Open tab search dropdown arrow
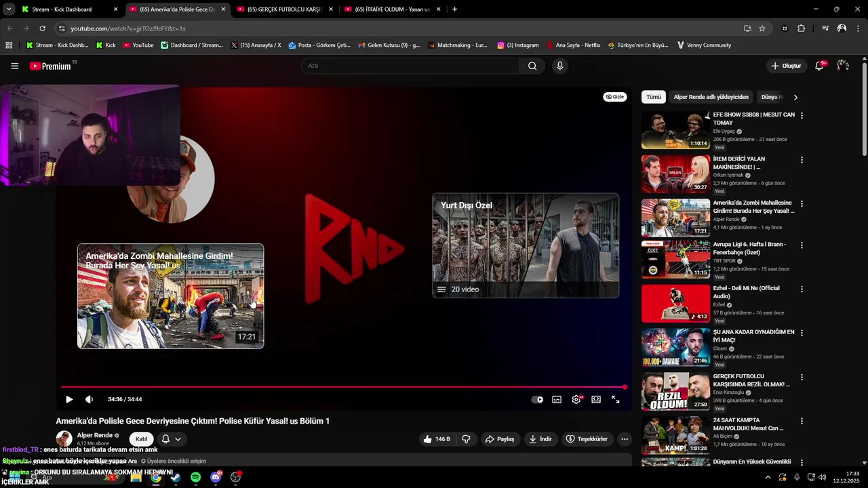Screen dimensions: 868x488 click(x=9, y=9)
